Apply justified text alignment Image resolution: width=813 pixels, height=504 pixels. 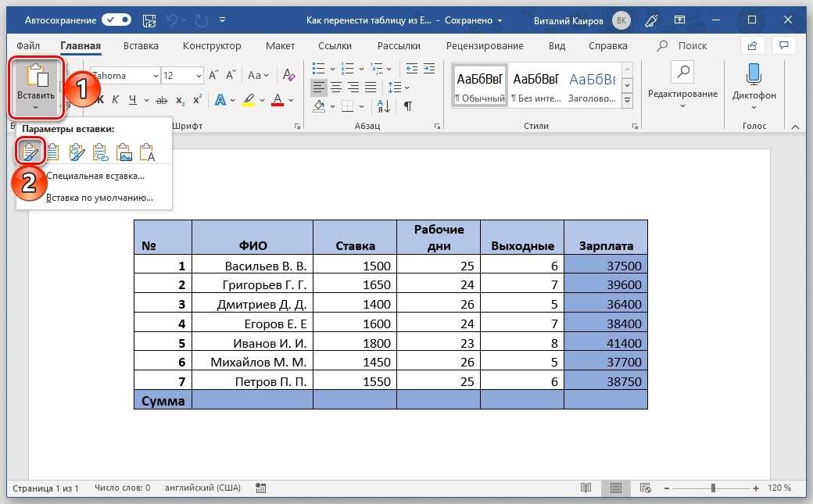[371, 87]
